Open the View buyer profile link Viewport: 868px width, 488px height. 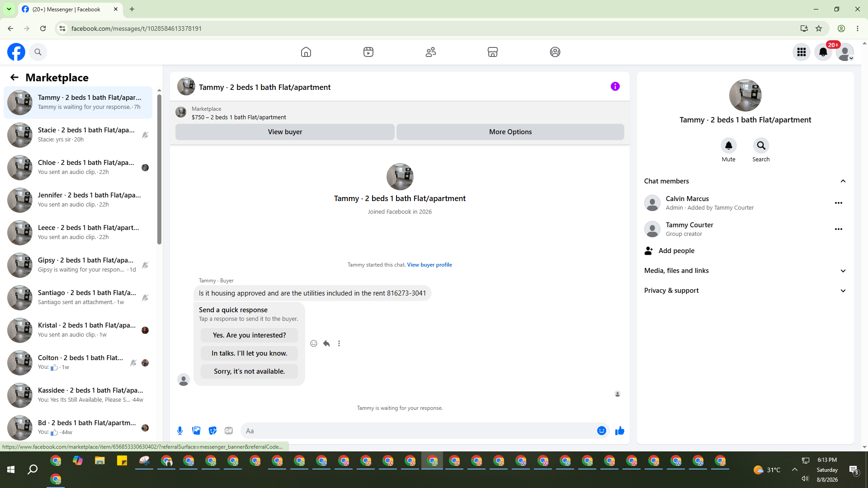429,265
